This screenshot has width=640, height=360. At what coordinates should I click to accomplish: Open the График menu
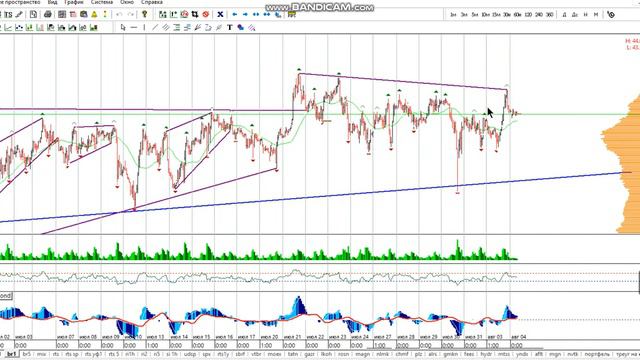tap(74, 2)
